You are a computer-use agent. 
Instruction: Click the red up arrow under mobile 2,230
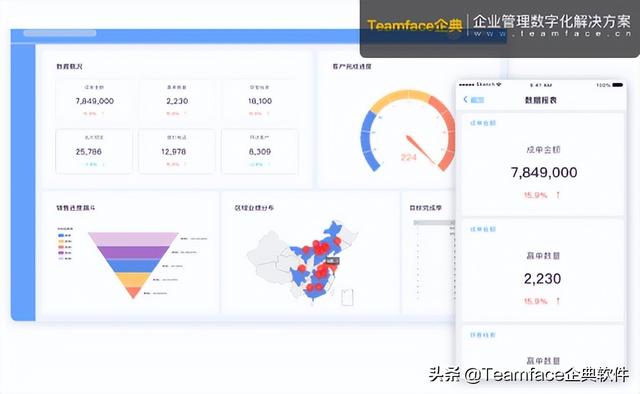click(558, 301)
